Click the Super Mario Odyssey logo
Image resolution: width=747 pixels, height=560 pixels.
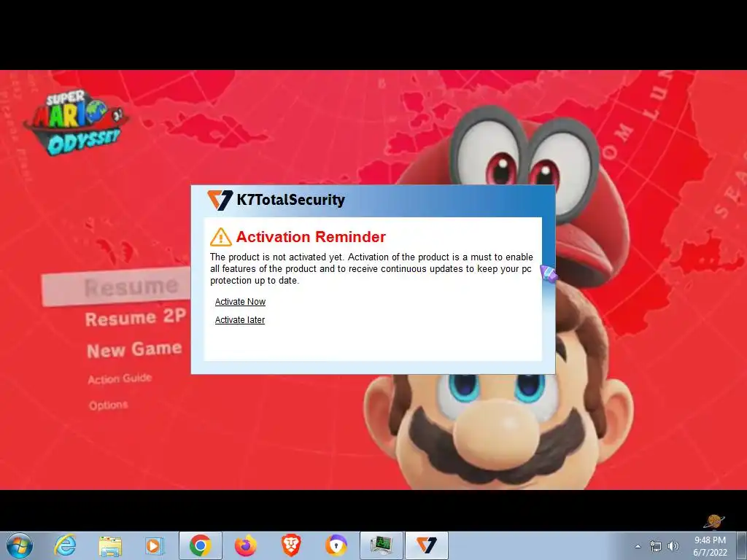[76, 122]
